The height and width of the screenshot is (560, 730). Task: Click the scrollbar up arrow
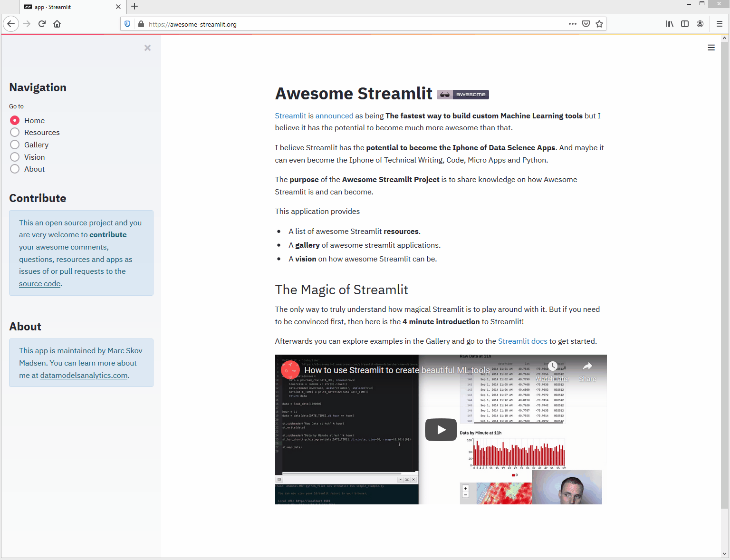725,38
